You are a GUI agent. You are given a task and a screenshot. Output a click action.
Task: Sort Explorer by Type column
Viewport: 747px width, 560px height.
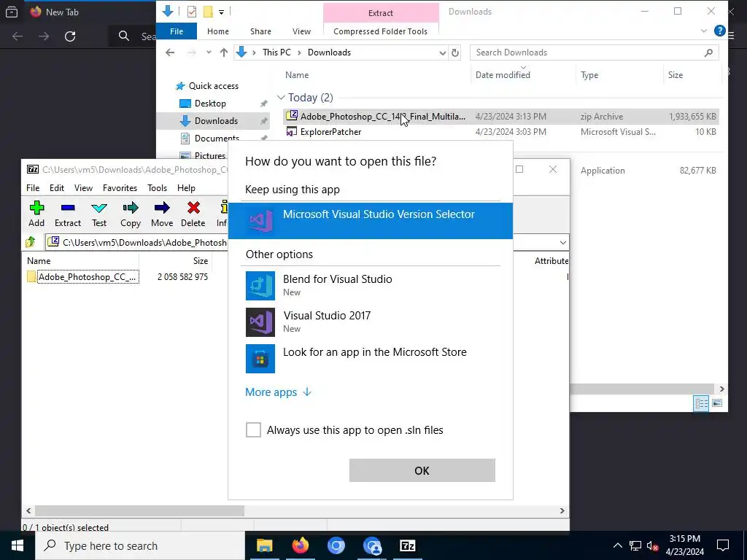click(589, 75)
